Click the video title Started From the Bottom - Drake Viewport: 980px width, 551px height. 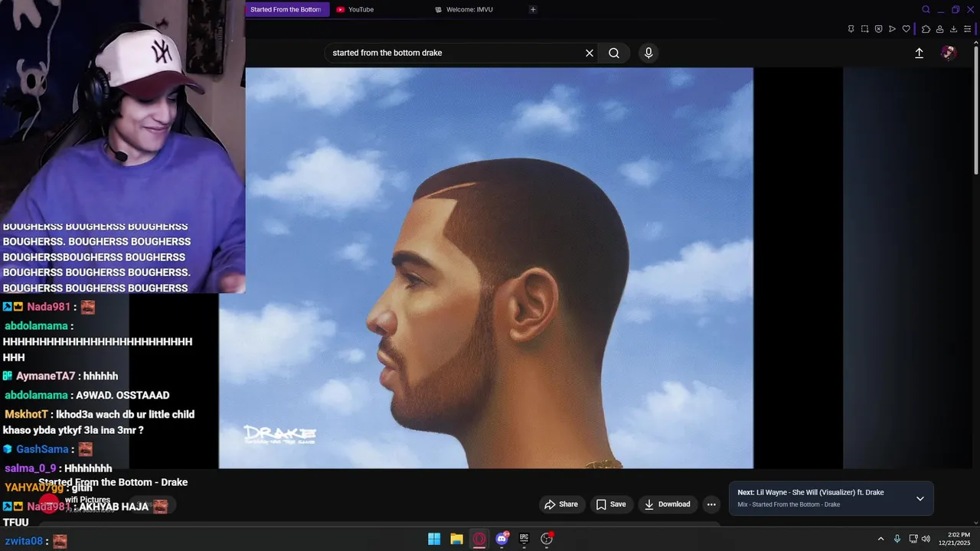pos(113,482)
